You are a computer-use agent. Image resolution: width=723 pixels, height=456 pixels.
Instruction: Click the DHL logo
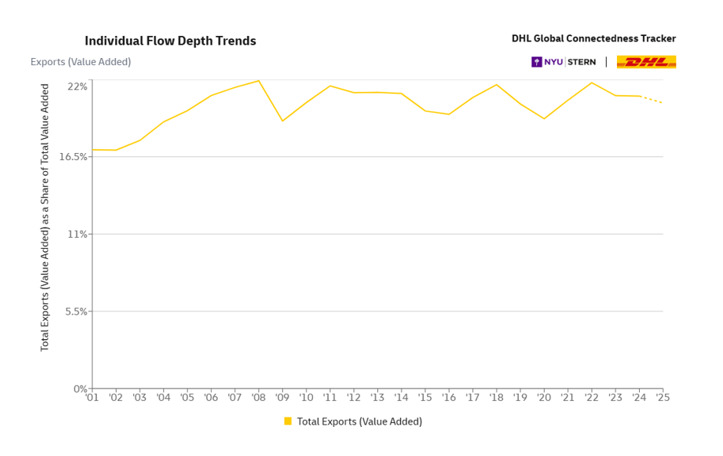pyautogui.click(x=646, y=62)
